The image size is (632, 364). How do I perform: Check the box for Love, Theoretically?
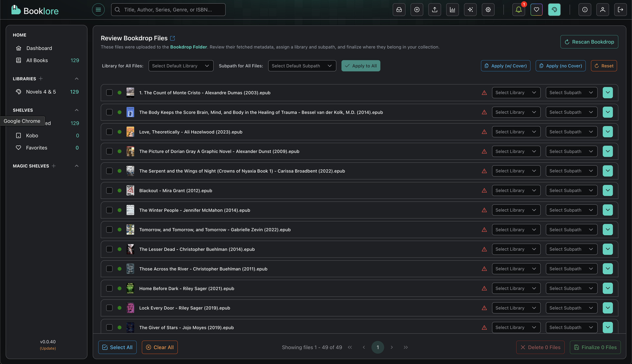[110, 132]
